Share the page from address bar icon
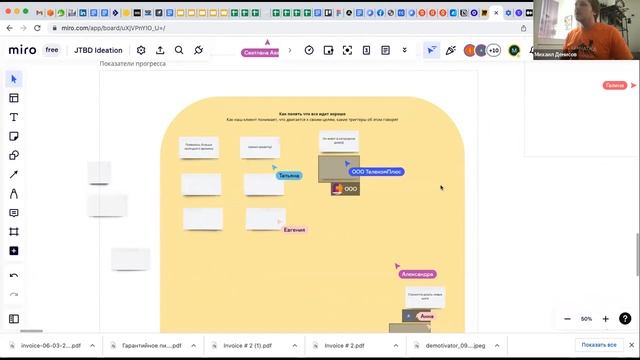This screenshot has height=360, width=640. click(523, 28)
